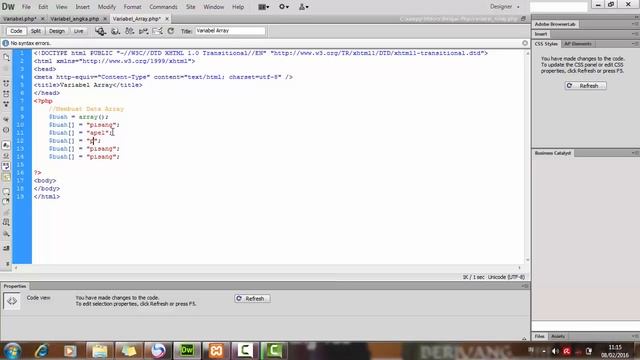Open the Help menu

(238, 7)
